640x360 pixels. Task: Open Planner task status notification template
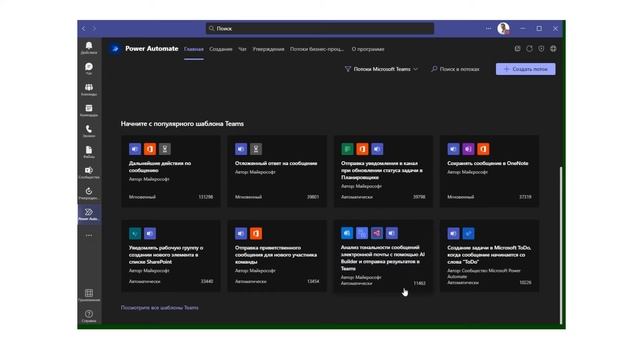383,171
